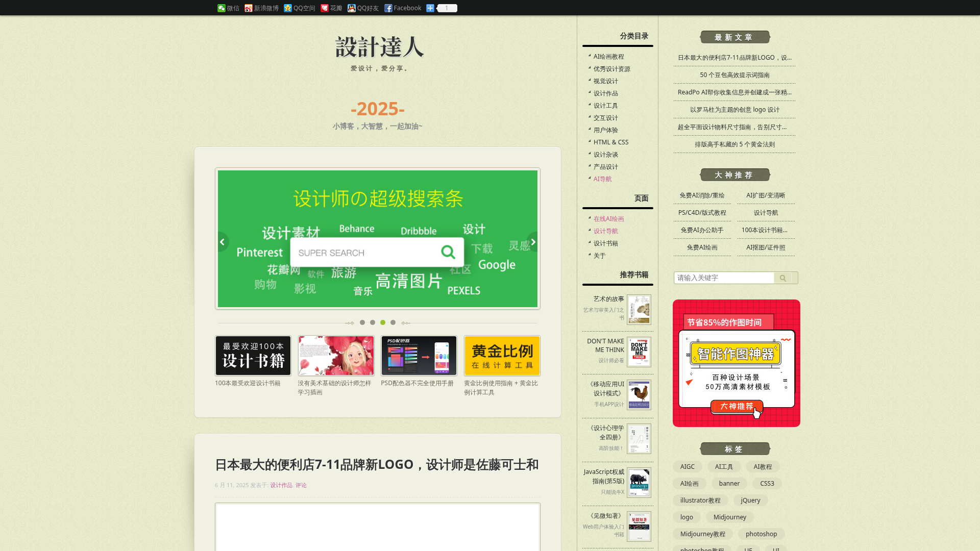Select the AI教程 tag
Screen dimensions: 980x551
pyautogui.click(x=763, y=467)
